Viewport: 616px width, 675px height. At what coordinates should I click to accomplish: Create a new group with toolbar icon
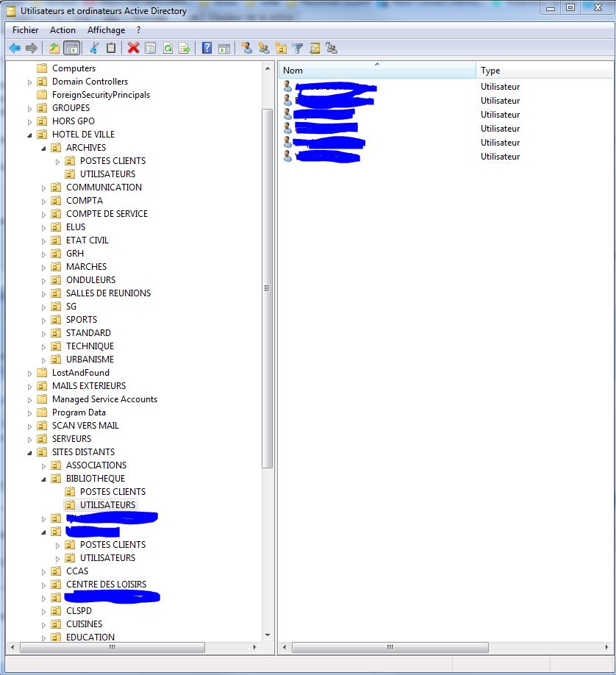pyautogui.click(x=263, y=49)
